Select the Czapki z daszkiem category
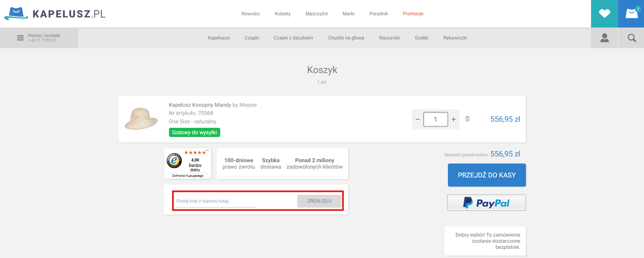Image resolution: width=644 pixels, height=258 pixels. click(x=293, y=38)
